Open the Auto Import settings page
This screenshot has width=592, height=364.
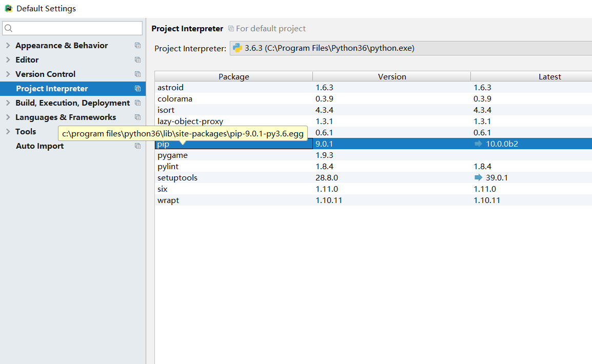pos(40,146)
